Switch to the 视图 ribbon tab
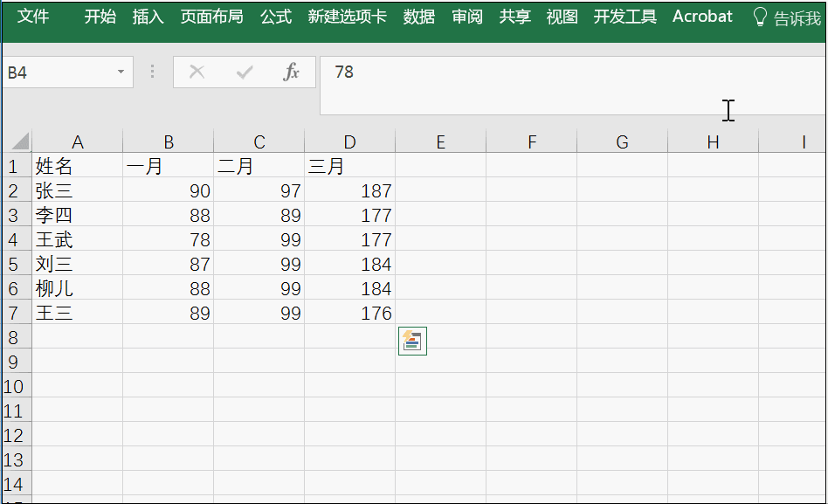The height and width of the screenshot is (504, 828). (562, 17)
